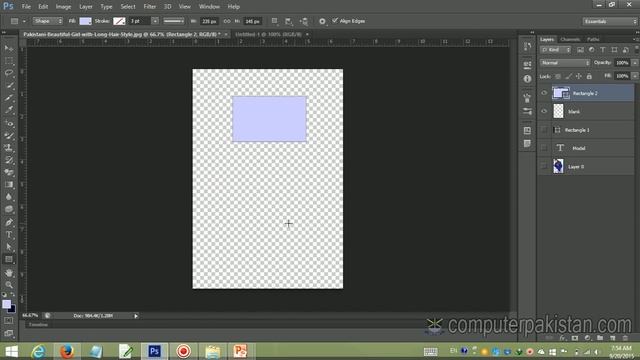Viewport: 640px width, 360px height.
Task: Open the layer Opacity slider arrow
Action: (x=635, y=63)
